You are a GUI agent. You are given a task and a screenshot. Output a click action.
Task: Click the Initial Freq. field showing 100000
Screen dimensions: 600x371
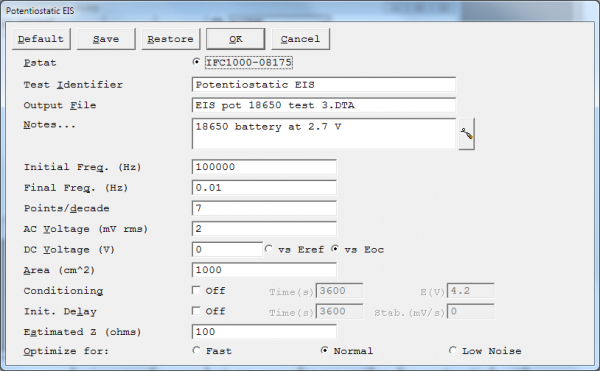pyautogui.click(x=264, y=167)
